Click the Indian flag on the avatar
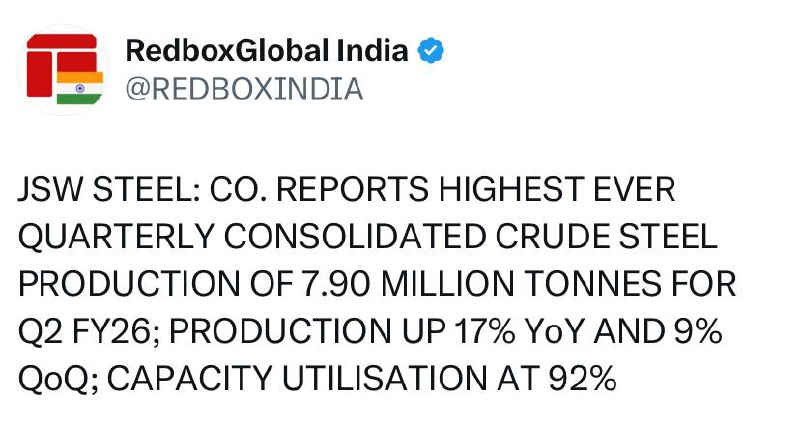Screen dimensions: 800x426 click(x=80, y=87)
